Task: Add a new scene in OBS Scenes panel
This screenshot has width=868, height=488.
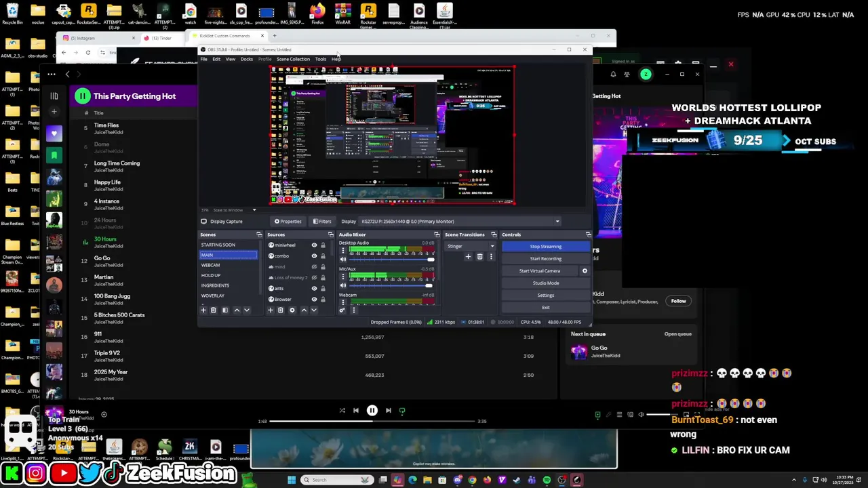Action: pos(203,310)
